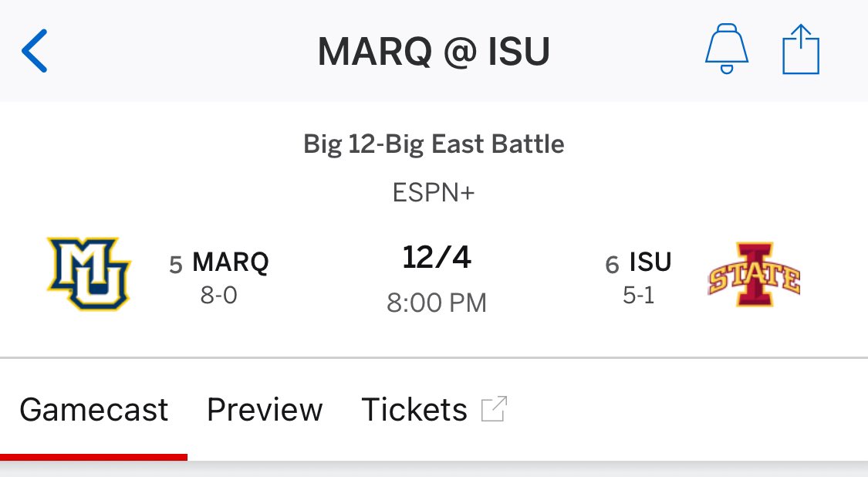Tap Iowa State's 5-1 record

pos(639,296)
